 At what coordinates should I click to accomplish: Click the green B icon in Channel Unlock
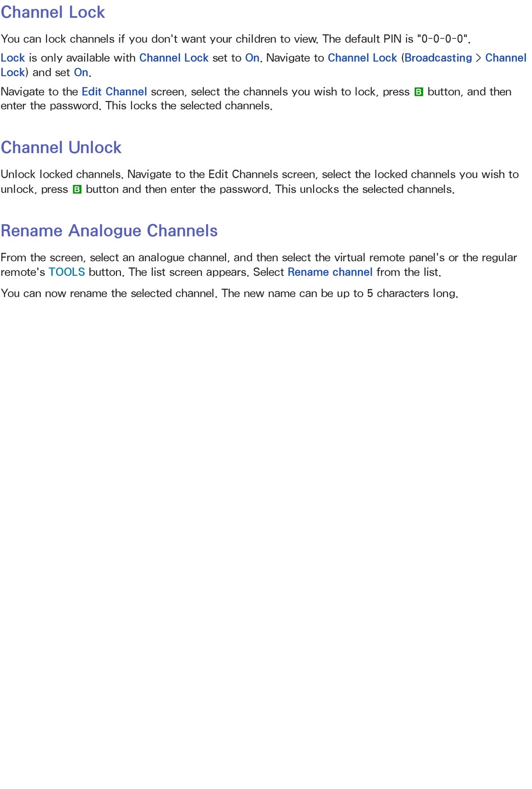point(77,189)
